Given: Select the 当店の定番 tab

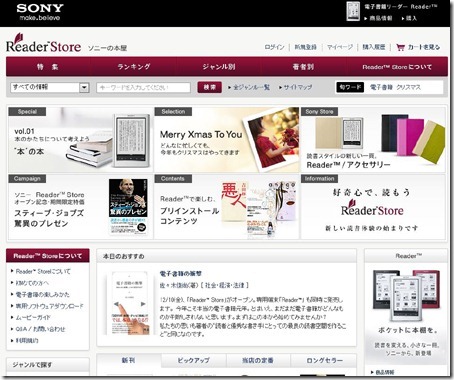Looking at the screenshot, I should click(258, 361).
